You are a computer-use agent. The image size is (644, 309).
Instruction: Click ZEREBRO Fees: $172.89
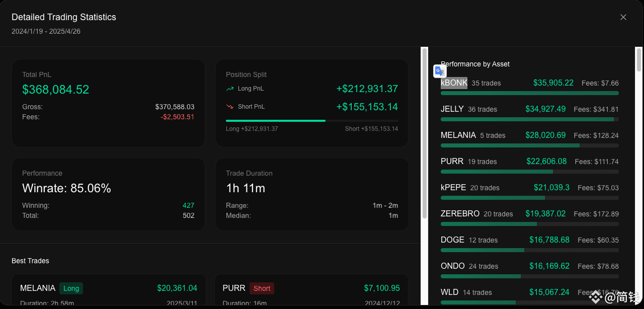coord(596,214)
